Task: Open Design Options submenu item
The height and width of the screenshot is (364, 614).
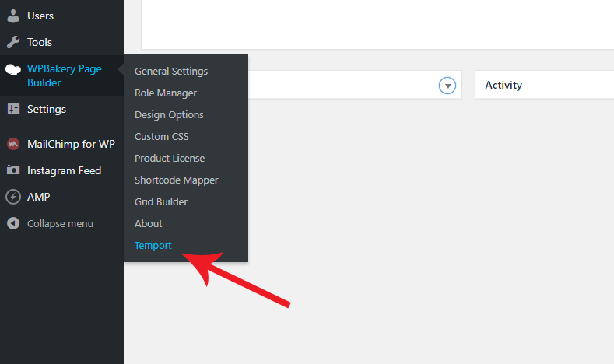Action: point(169,114)
